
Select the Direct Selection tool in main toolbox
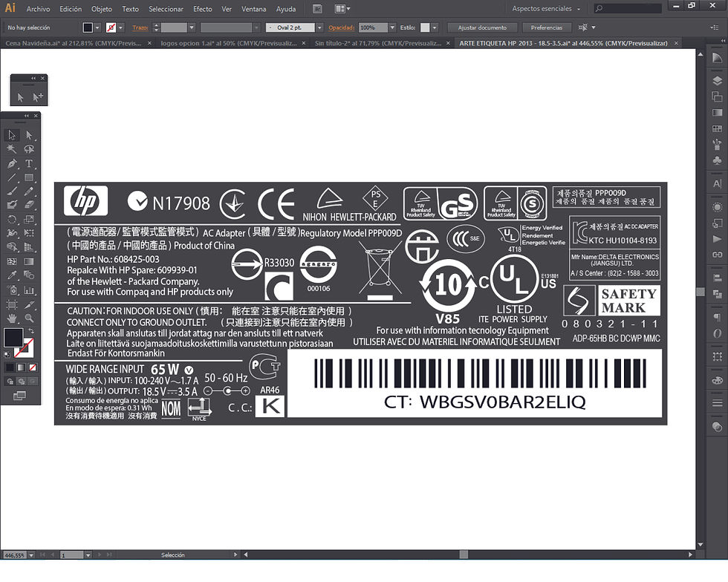tap(29, 135)
